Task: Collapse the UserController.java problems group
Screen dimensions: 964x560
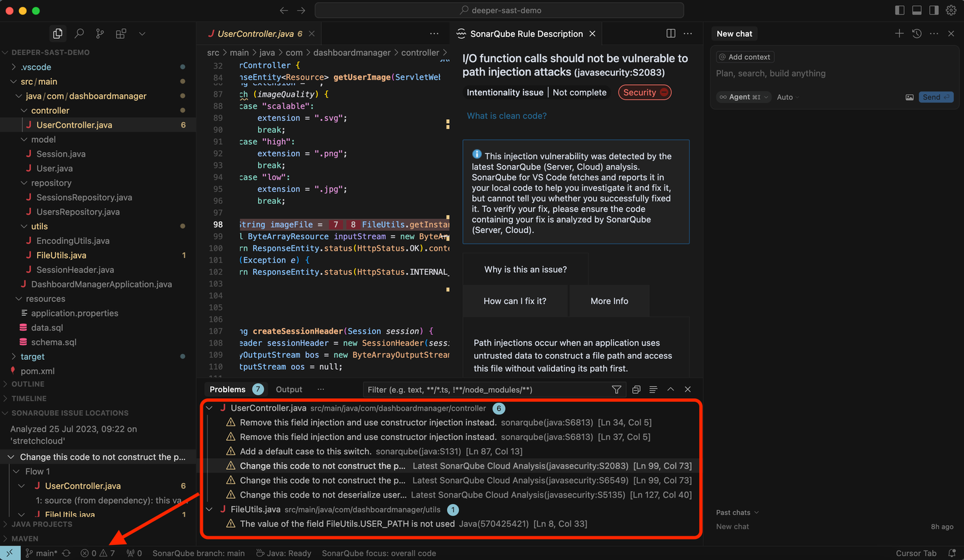Action: pos(209,408)
